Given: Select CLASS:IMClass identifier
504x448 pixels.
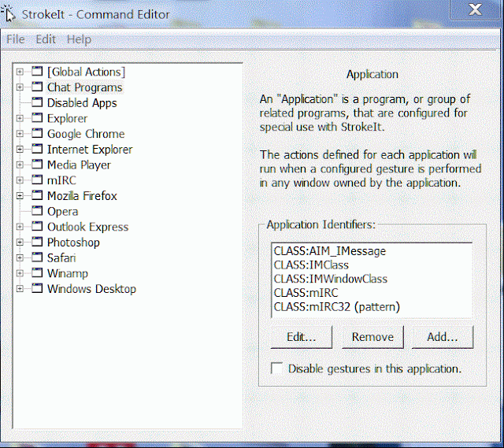Looking at the screenshot, I should 311,265.
